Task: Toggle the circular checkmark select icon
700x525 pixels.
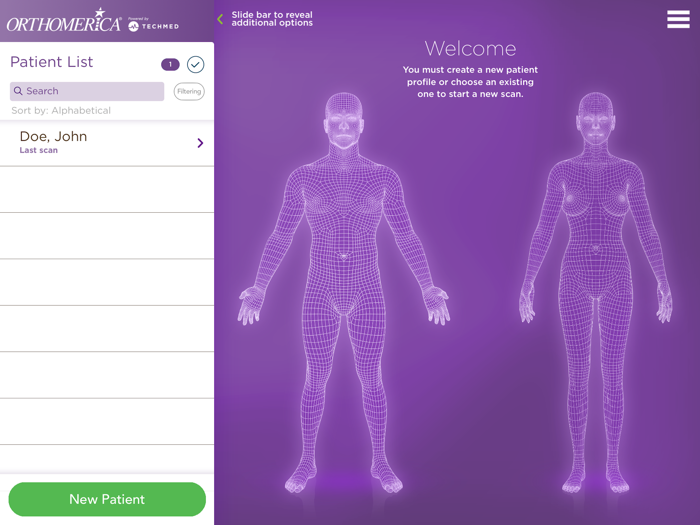Action: (196, 64)
